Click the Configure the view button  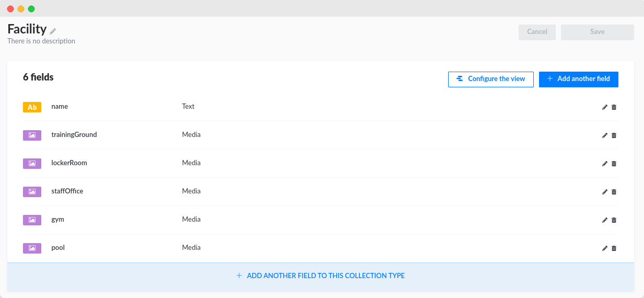pos(490,79)
